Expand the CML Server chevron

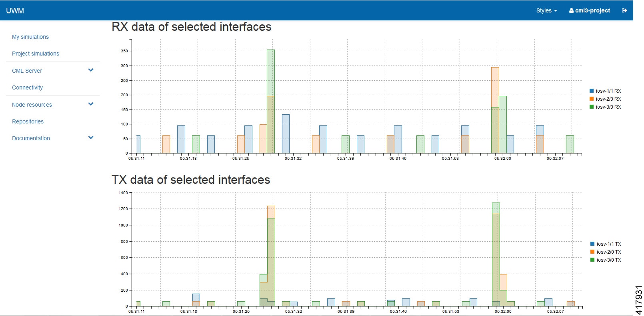(x=91, y=70)
